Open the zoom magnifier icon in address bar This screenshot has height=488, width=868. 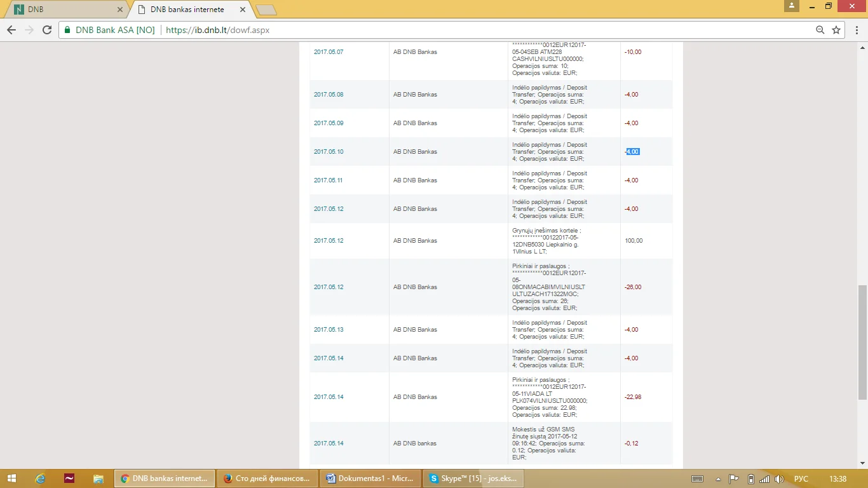820,30
